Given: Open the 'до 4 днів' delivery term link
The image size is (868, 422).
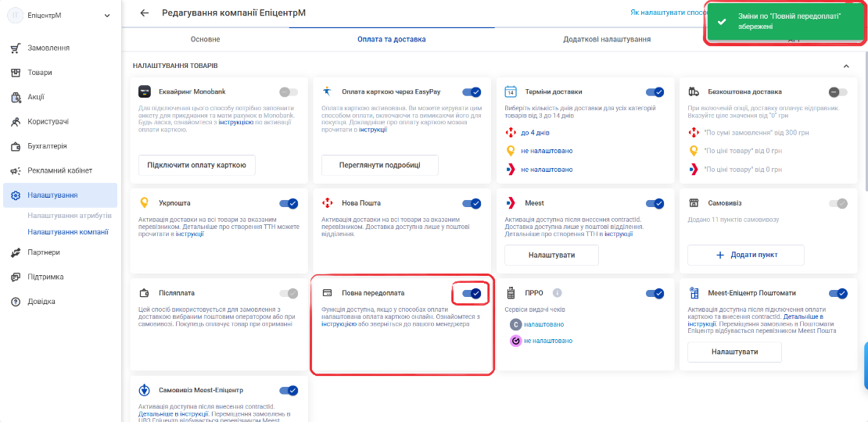Looking at the screenshot, I should [535, 133].
